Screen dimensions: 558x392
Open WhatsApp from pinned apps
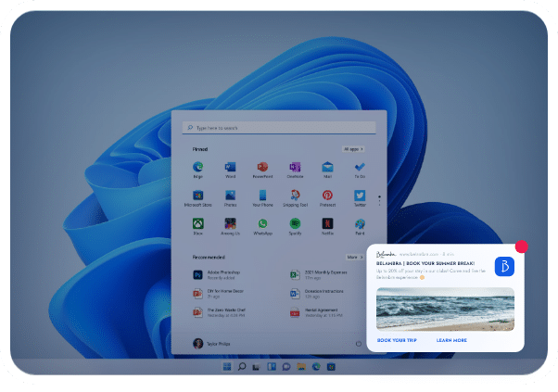[262, 227]
